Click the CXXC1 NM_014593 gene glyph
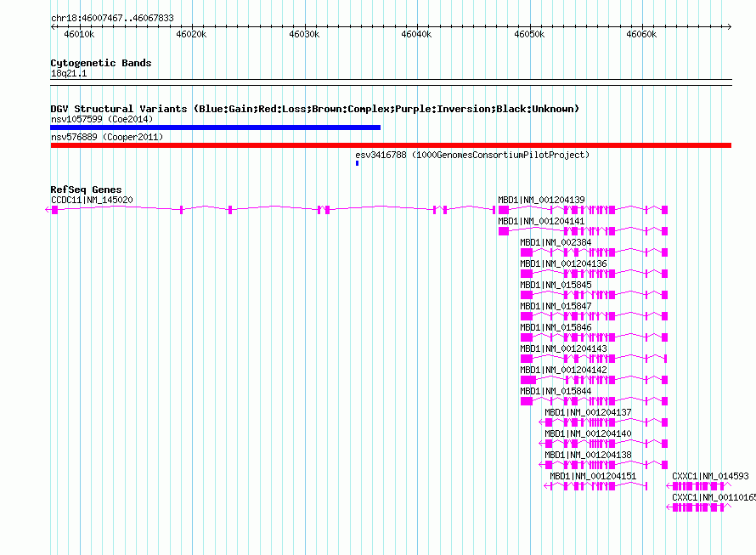The image size is (756, 555). [698, 486]
